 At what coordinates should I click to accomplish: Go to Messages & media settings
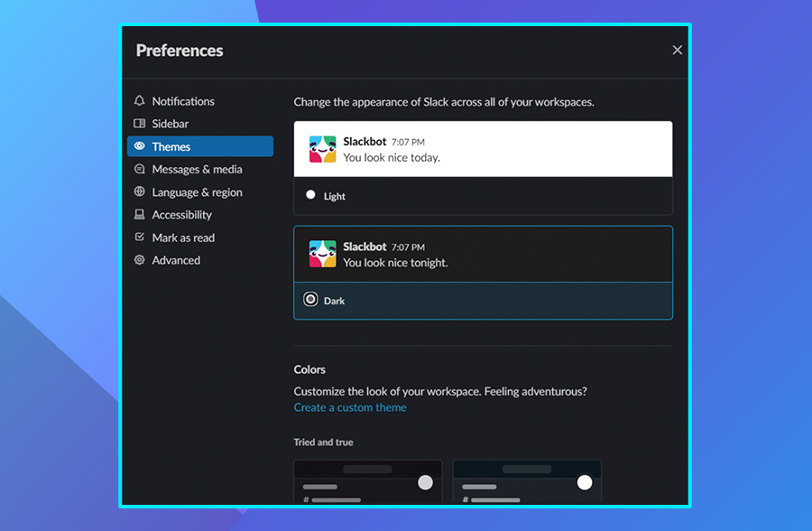[200, 169]
